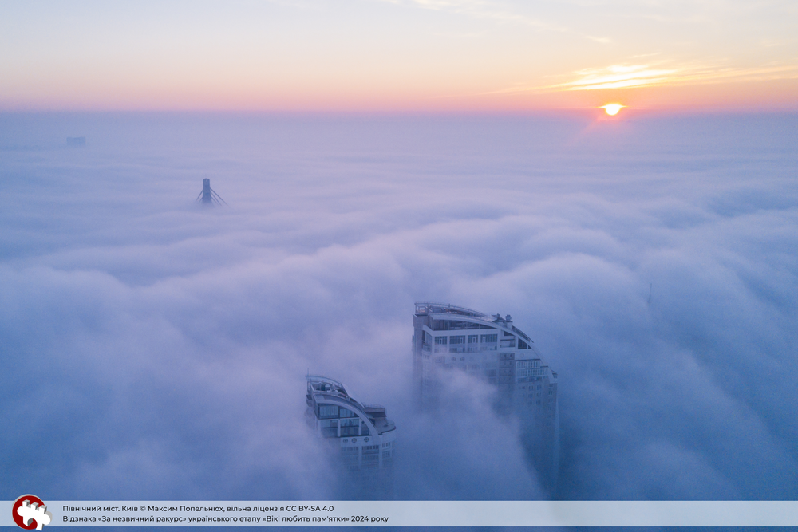
Task: Click the 'CC BY-SA 4.0' license text
Action: point(307,508)
